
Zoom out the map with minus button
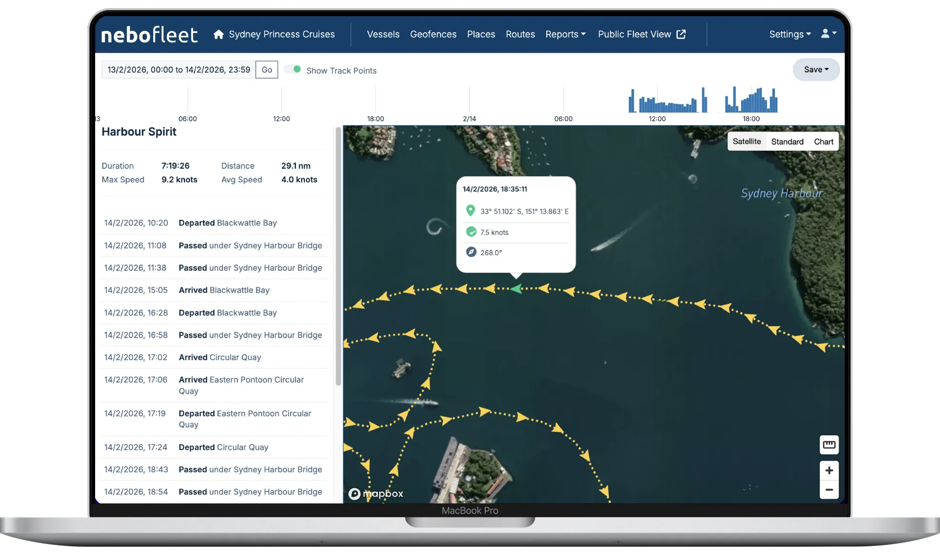tap(829, 490)
